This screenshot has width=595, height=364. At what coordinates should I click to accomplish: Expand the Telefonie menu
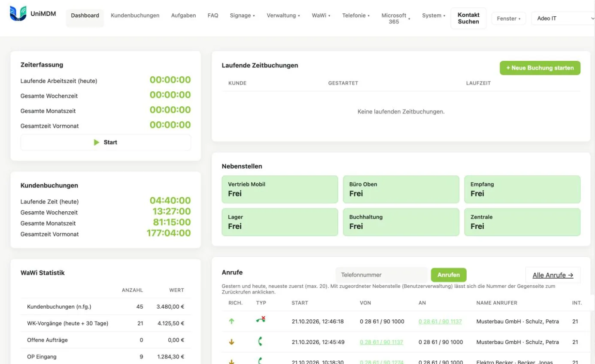coord(356,15)
